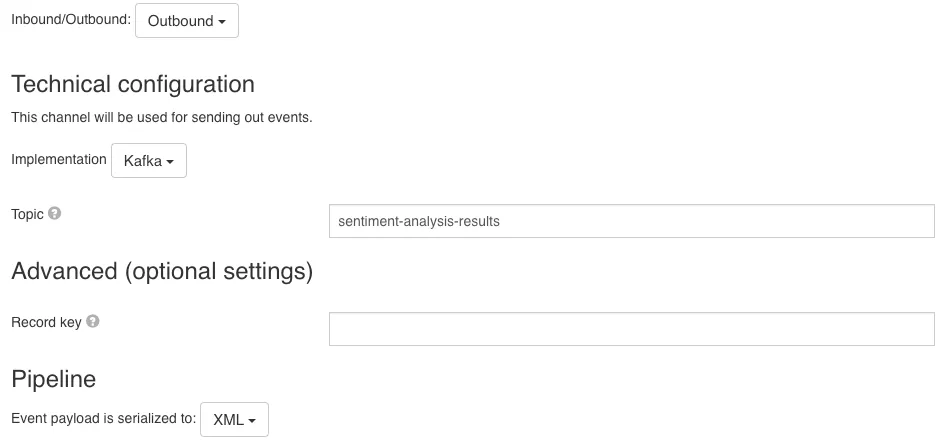This screenshot has width=948, height=447.
Task: Click the caret arrow on the Kafka button
Action: [170, 162]
